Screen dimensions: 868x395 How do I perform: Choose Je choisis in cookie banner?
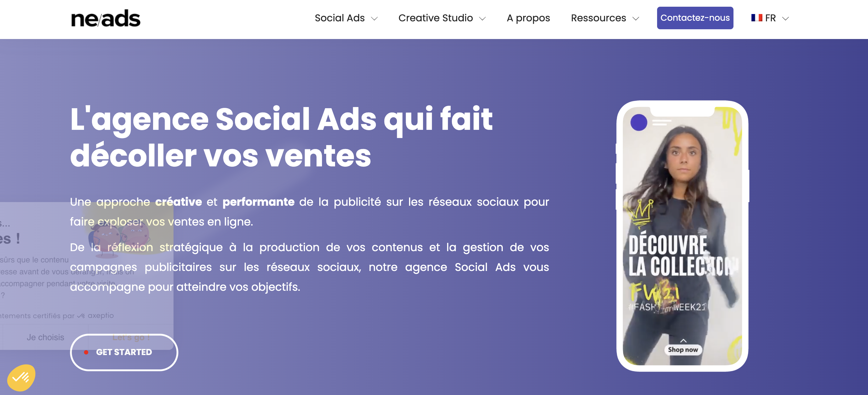point(45,337)
